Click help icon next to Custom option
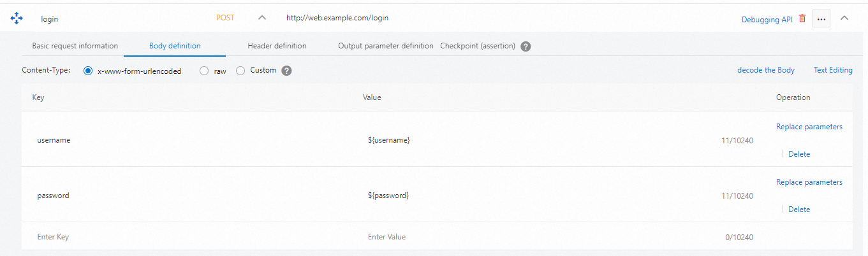 (x=287, y=71)
